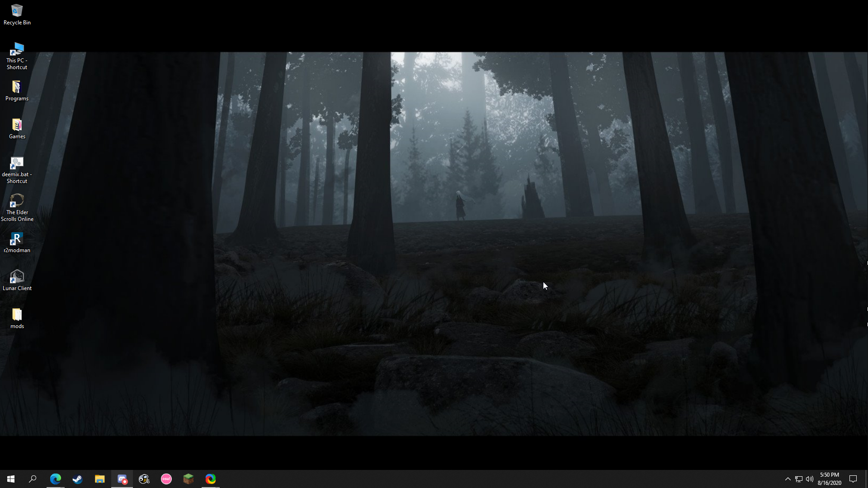Open Microsoft Edge from the taskbar
868x488 pixels.
55,479
